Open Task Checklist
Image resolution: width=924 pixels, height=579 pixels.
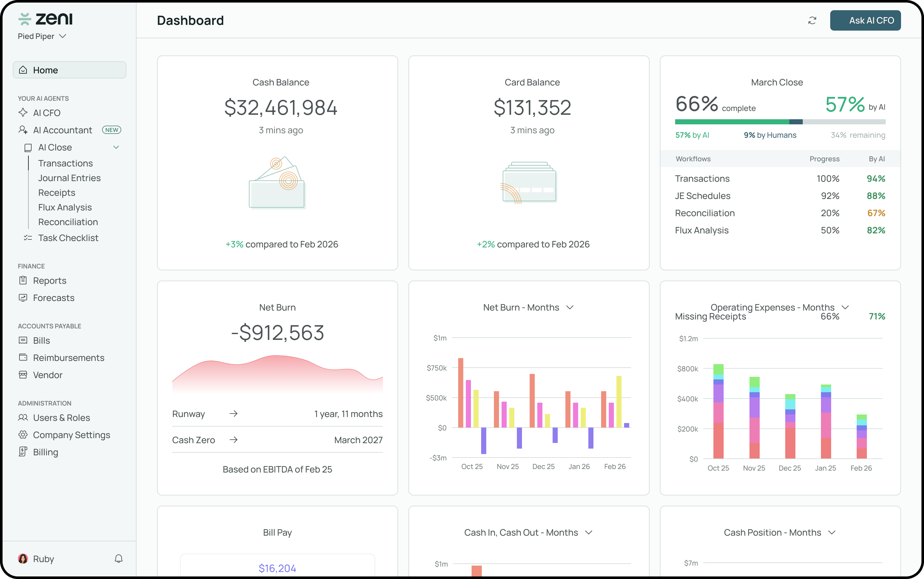pyautogui.click(x=68, y=238)
